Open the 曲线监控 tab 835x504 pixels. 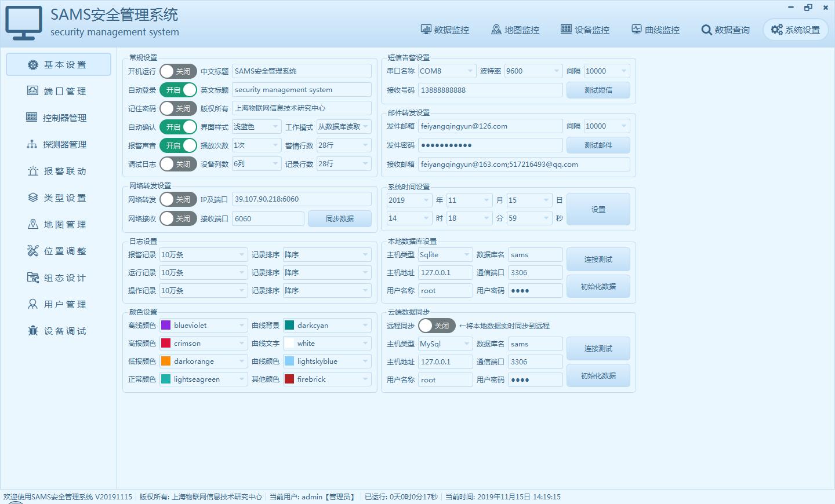pyautogui.click(x=655, y=30)
